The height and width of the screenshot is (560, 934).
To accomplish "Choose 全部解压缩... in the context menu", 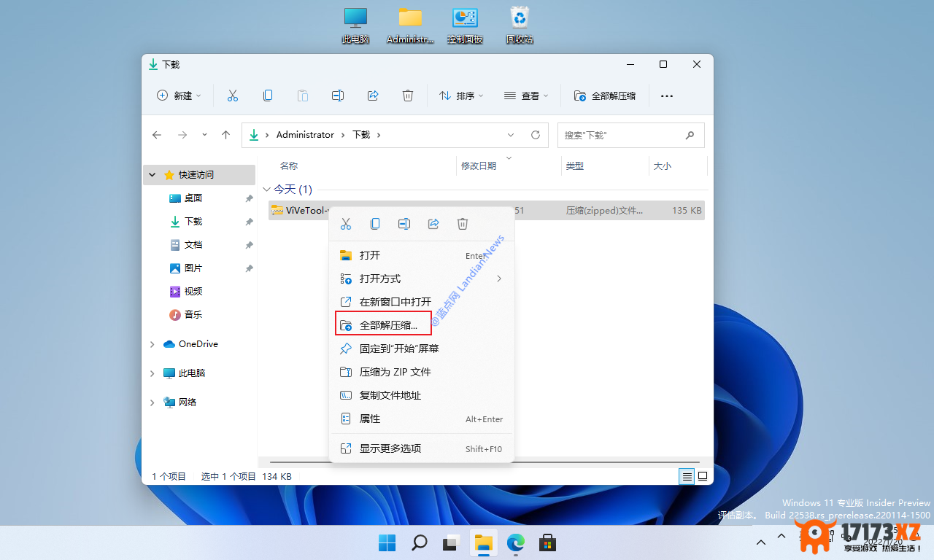I will [422, 325].
